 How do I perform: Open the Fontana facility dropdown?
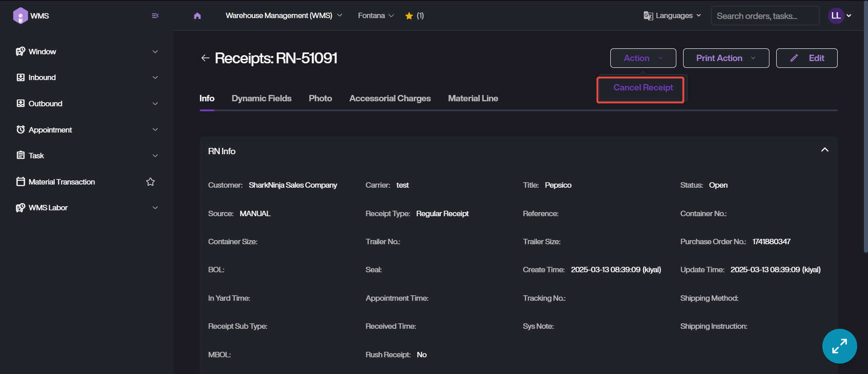tap(376, 16)
